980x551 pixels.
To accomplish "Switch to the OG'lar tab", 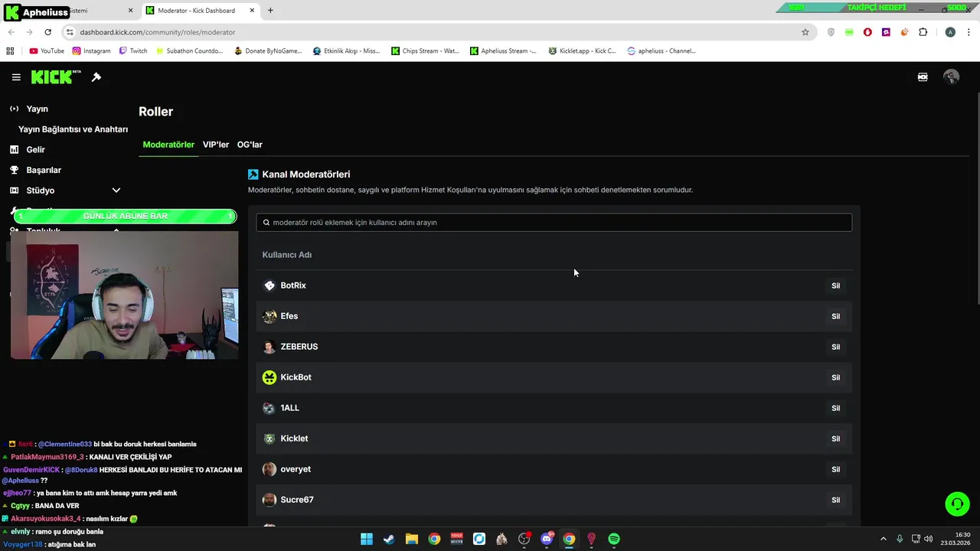I will [x=250, y=145].
